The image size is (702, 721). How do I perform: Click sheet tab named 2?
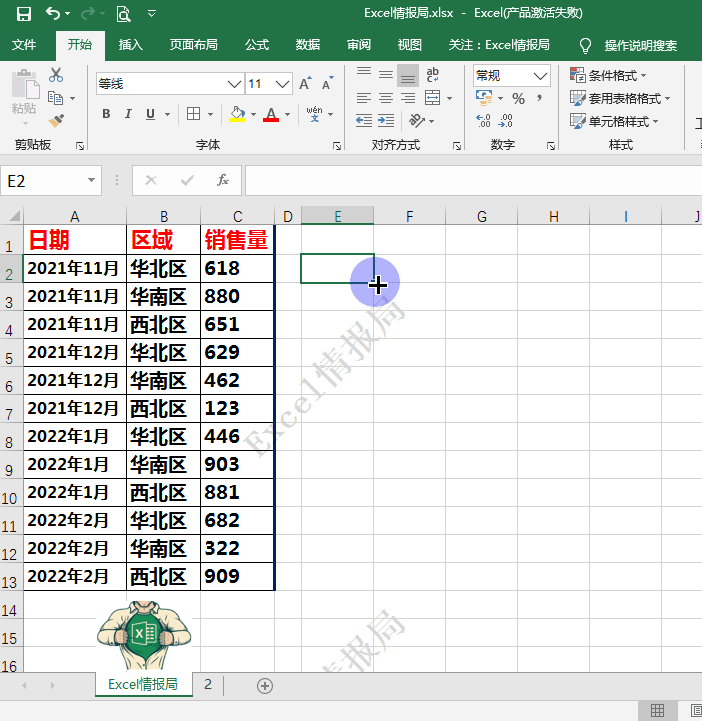click(208, 684)
